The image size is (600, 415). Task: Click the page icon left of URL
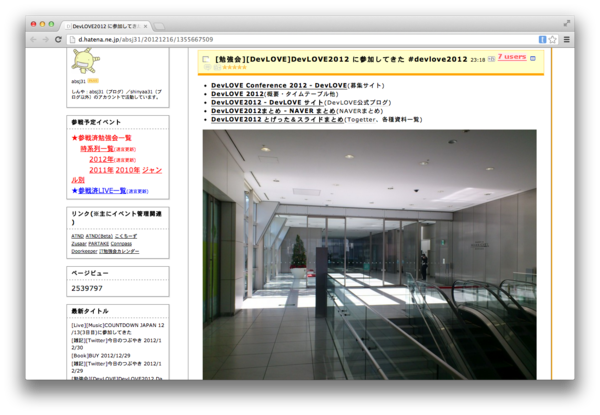pyautogui.click(x=72, y=39)
